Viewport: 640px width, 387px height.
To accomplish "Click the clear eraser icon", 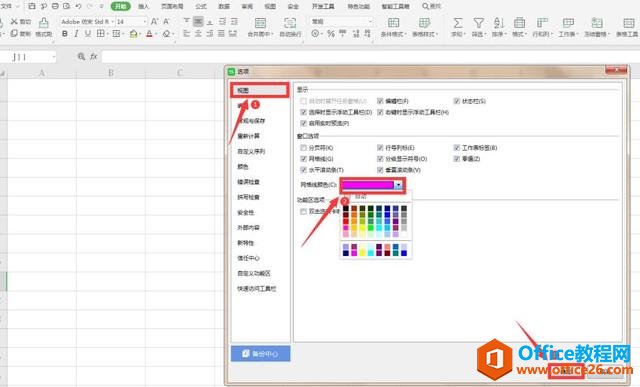I will 166,34.
